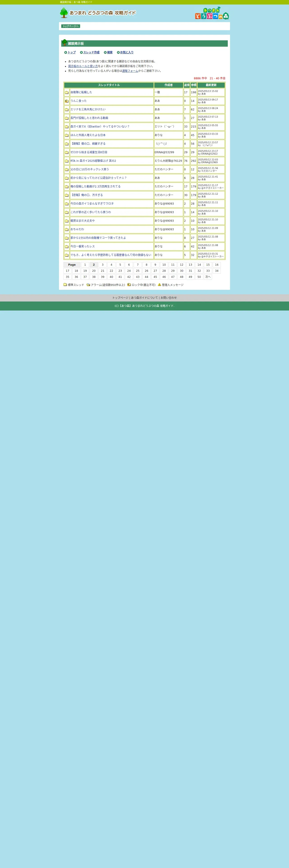
Task: Open the footer あつ森ガイドについて link
Action: point(144,298)
